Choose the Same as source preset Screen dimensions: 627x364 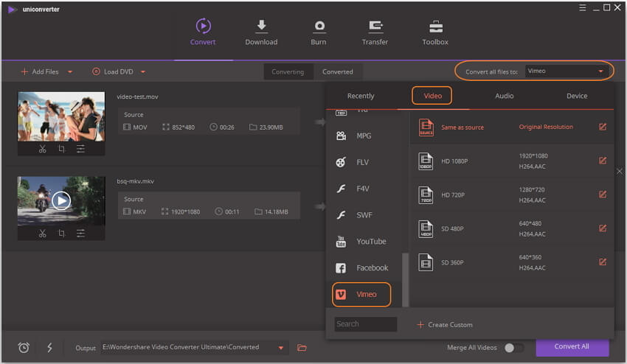point(512,127)
